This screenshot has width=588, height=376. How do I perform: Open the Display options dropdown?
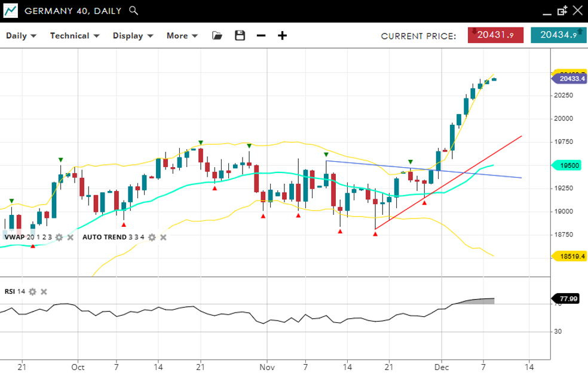click(133, 36)
